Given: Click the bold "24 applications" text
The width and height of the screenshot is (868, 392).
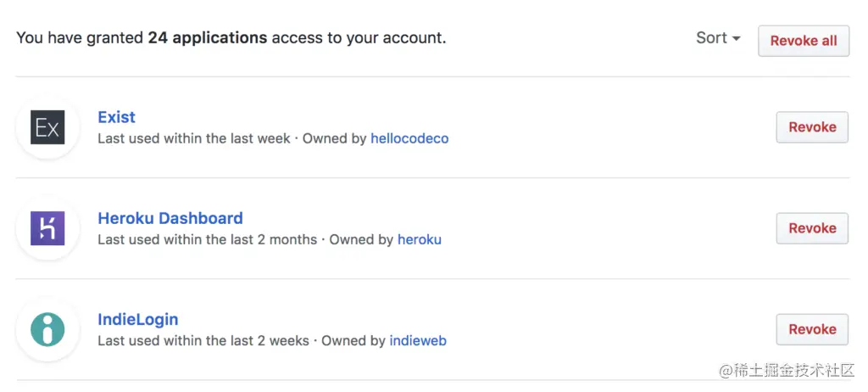Looking at the screenshot, I should click(208, 38).
